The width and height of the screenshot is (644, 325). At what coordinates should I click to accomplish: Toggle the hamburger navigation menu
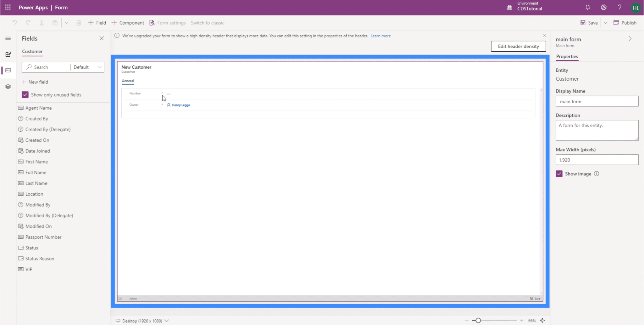tap(8, 38)
